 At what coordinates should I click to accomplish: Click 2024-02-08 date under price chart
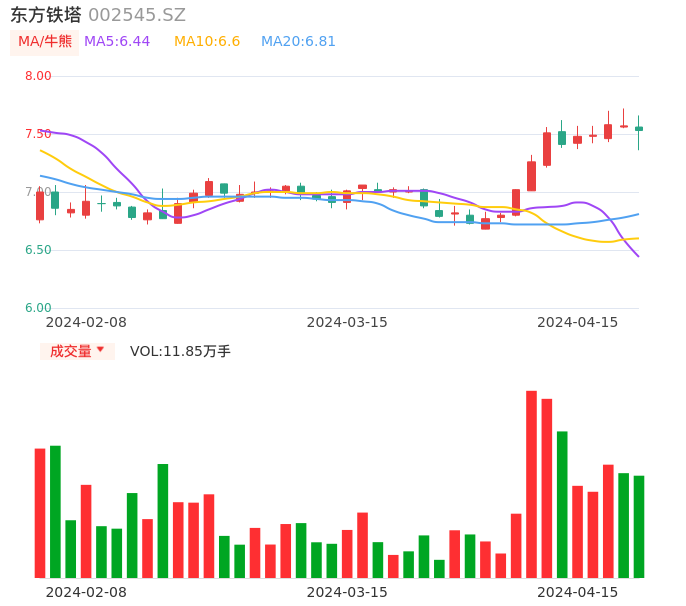point(86,322)
